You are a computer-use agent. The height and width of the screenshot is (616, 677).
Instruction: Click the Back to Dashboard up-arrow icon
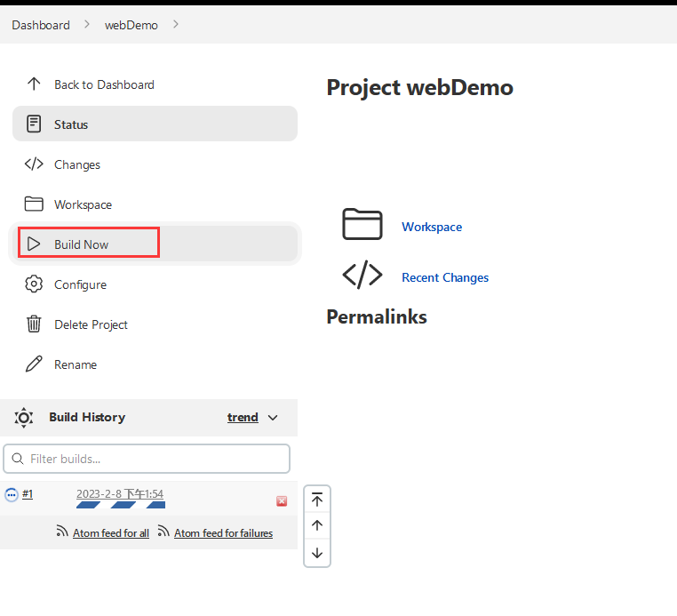[34, 84]
